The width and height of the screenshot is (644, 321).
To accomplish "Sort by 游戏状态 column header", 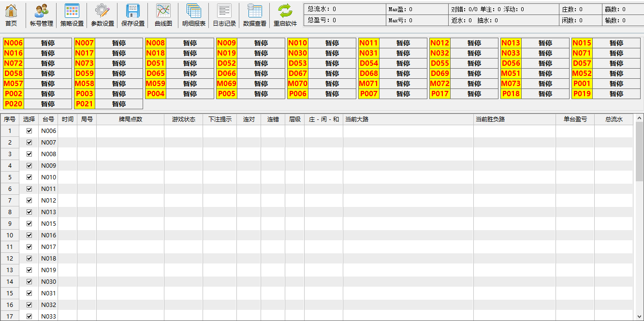I will point(183,119).
